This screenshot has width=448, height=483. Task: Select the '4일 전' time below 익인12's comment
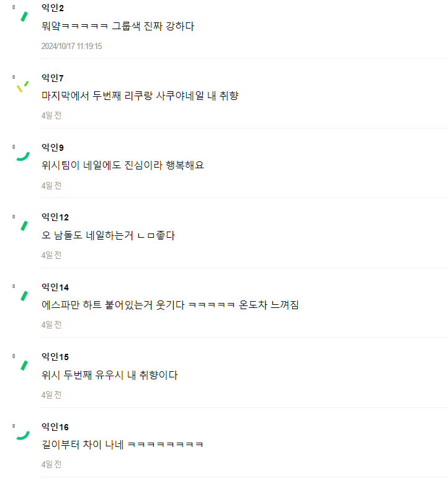(52, 255)
